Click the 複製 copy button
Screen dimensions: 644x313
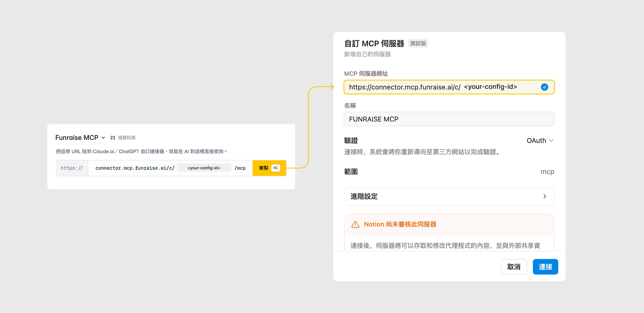tap(269, 168)
